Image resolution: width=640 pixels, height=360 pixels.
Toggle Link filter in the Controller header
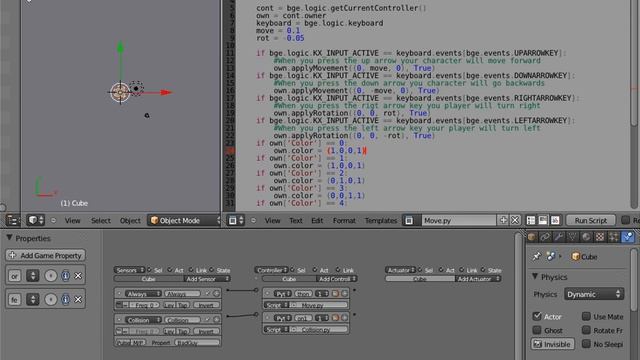click(345, 270)
